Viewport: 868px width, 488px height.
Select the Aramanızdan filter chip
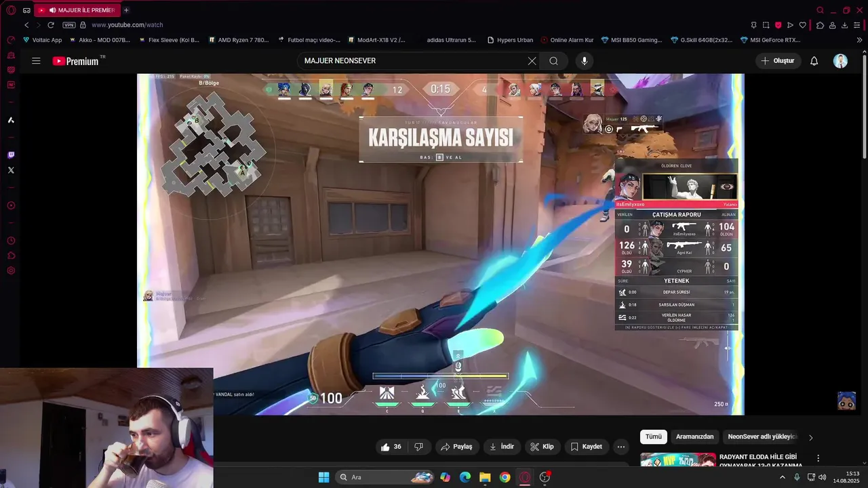pyautogui.click(x=694, y=437)
